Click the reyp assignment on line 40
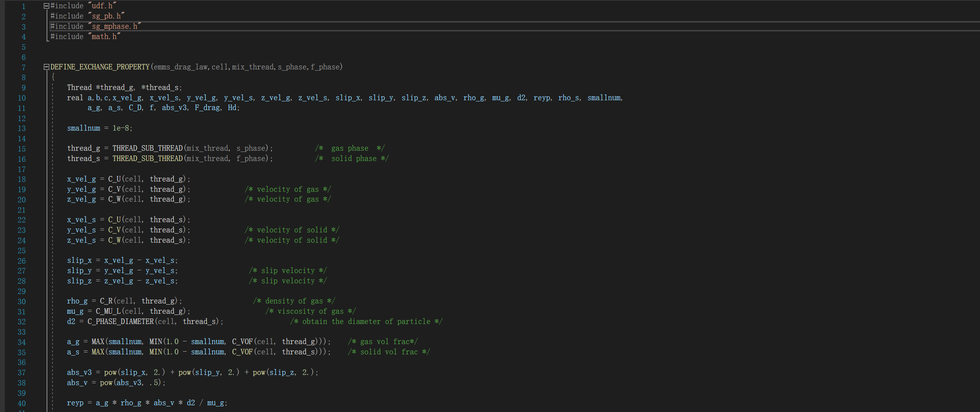The image size is (980, 412). click(147, 403)
